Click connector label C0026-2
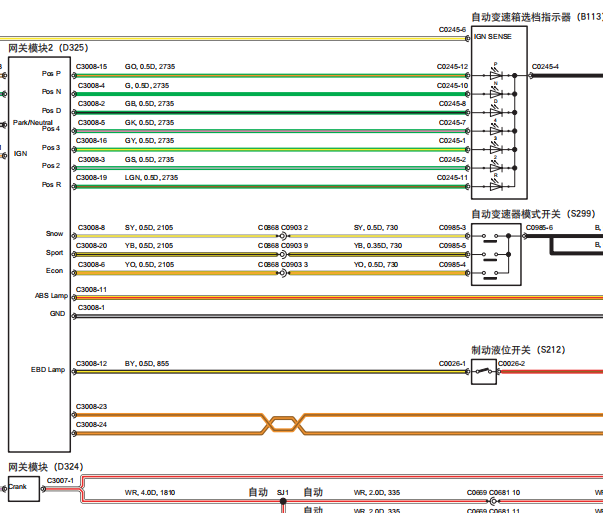This screenshot has height=513, width=603. coord(511,363)
